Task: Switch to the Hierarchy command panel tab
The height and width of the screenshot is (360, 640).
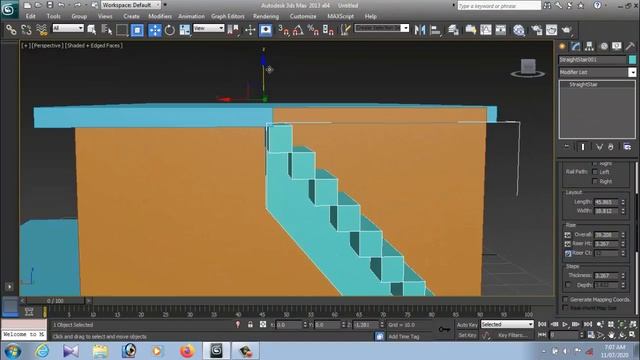Action: click(589, 46)
